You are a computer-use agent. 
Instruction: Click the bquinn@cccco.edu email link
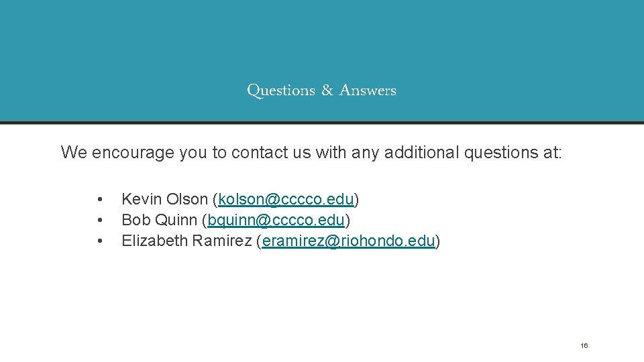click(276, 220)
